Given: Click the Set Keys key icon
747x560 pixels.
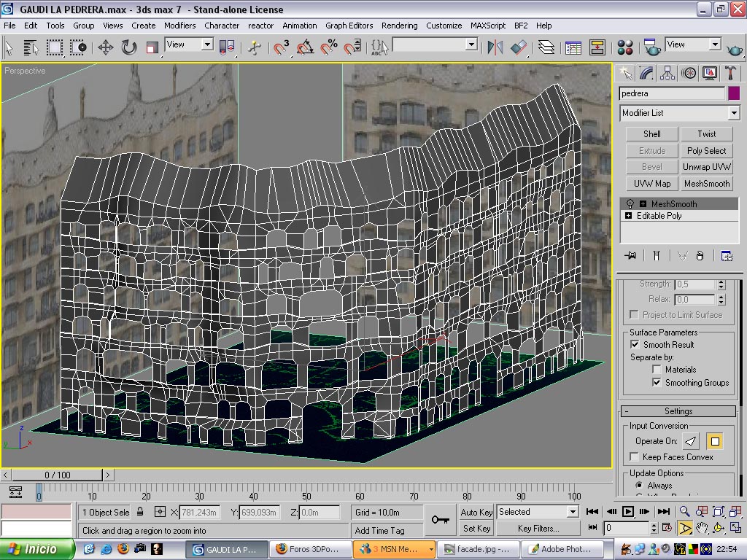Looking at the screenshot, I should [x=440, y=519].
